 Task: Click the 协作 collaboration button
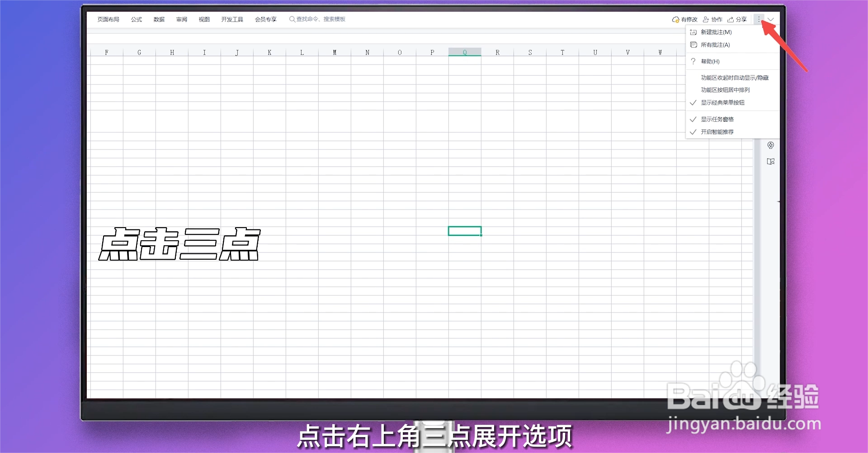tap(712, 19)
